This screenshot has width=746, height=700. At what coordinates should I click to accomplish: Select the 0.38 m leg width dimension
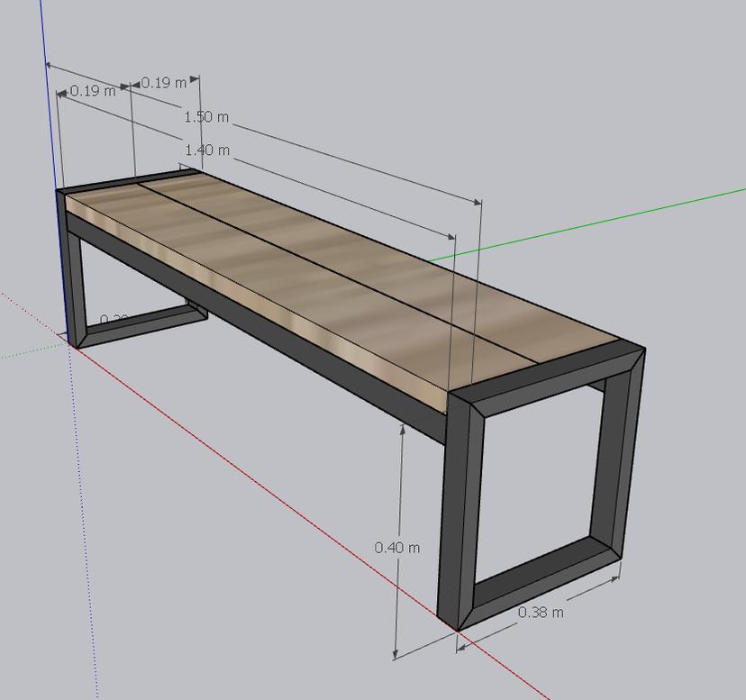pos(541,613)
